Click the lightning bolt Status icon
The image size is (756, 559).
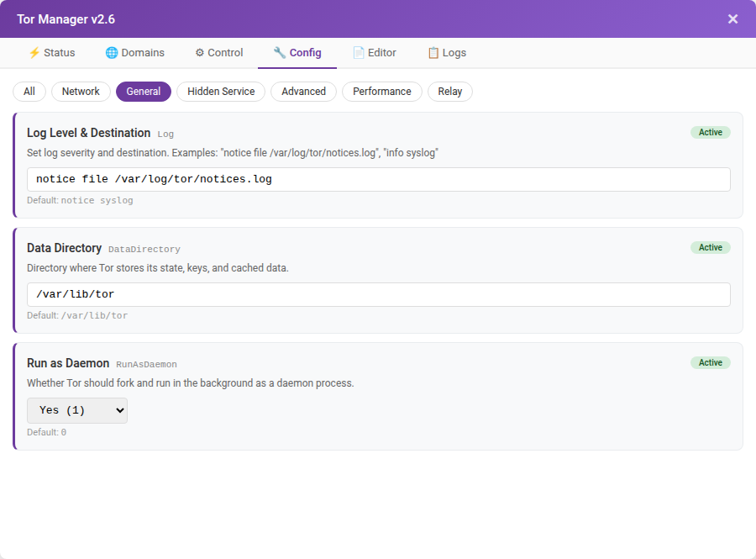pyautogui.click(x=34, y=53)
